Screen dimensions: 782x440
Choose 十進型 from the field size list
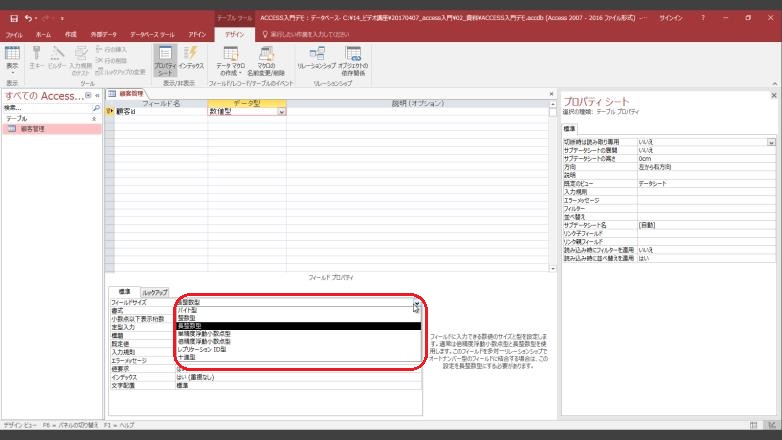pyautogui.click(x=299, y=357)
